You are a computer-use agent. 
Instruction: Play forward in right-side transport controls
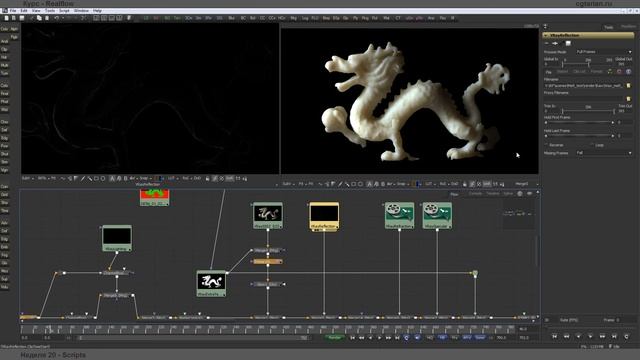pos(590,336)
